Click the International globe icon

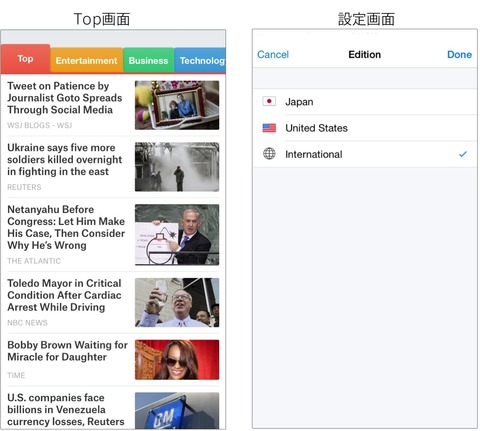pos(269,154)
